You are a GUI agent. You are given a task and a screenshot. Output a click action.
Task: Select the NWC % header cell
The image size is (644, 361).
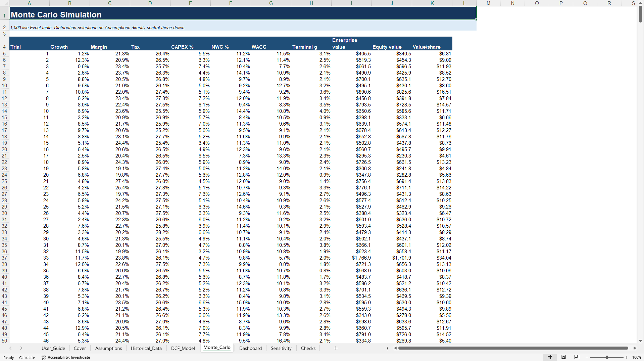(231, 44)
